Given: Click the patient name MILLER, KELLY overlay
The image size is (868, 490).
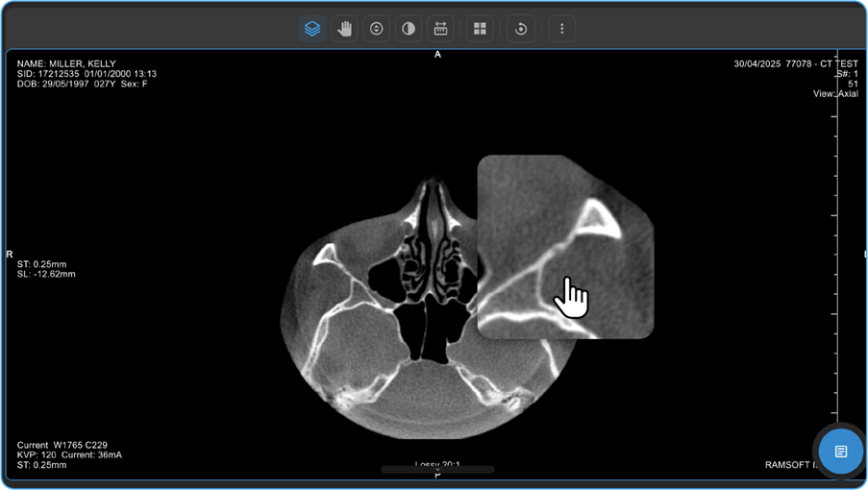Looking at the screenshot, I should tap(66, 64).
